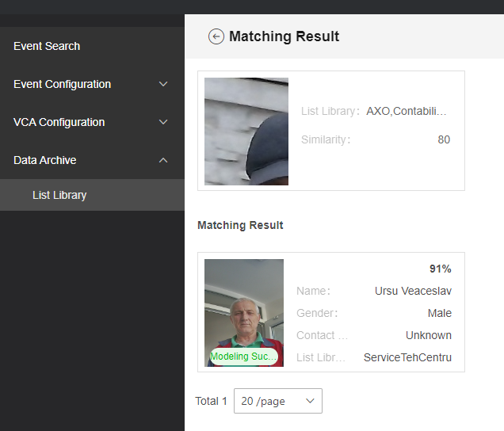Open the 20 /page size dropdown
Screen dimensions: 504x431
[x=277, y=401]
